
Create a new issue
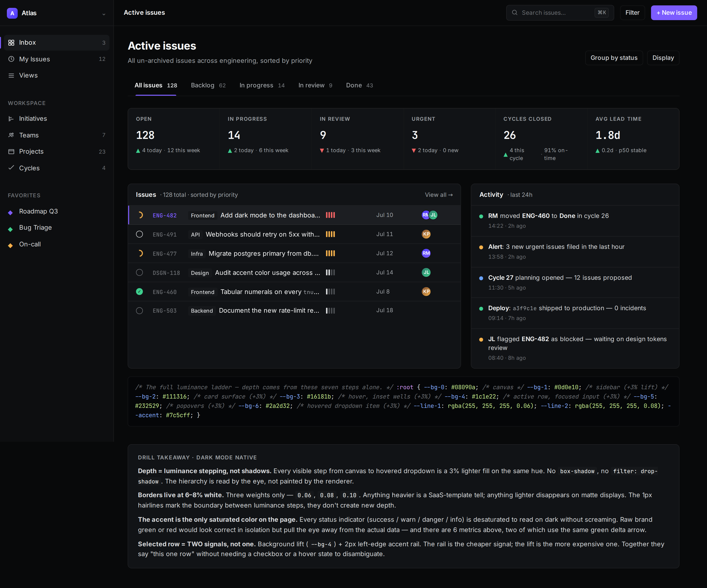click(x=674, y=13)
